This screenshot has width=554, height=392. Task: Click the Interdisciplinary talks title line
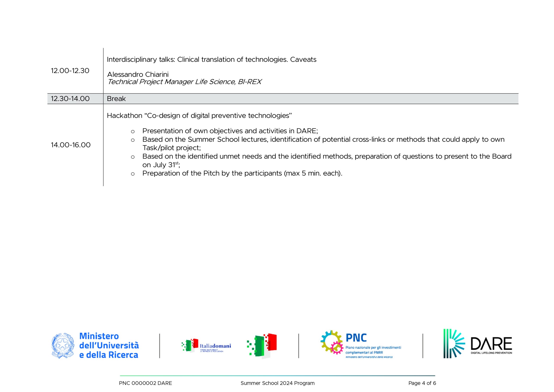coord(212,60)
